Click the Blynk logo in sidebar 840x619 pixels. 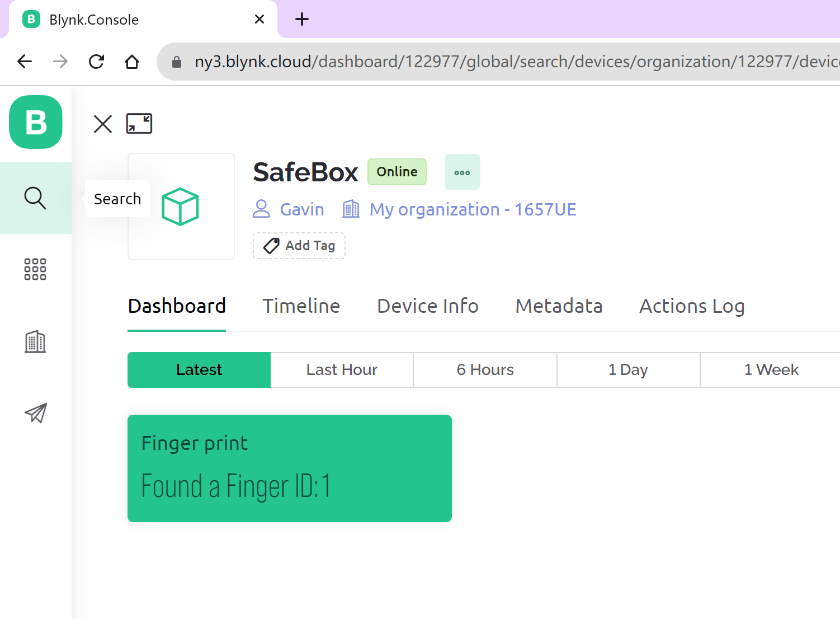36,122
